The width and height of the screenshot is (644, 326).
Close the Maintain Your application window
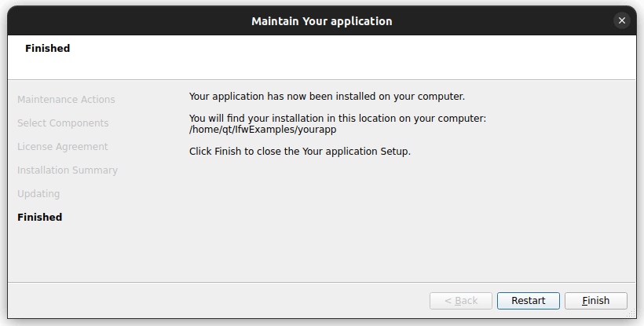[622, 21]
